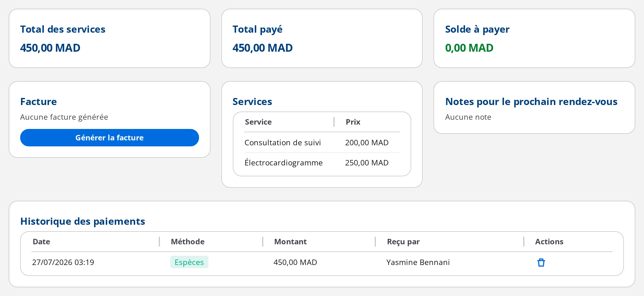Click the green 0,00 MAD balance
This screenshot has width=644, height=296.
click(469, 48)
